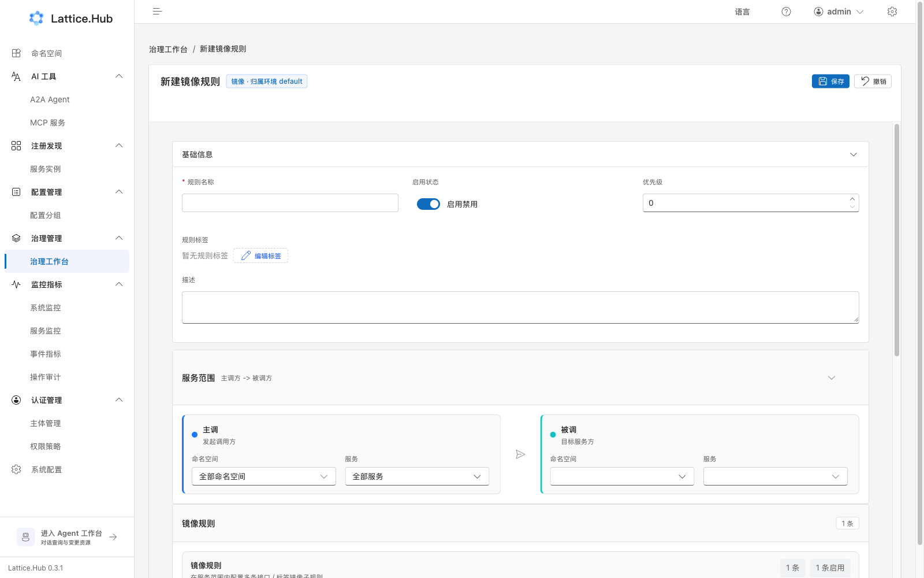Focus the 规则名称 input field
Image resolution: width=924 pixels, height=578 pixels.
pyautogui.click(x=290, y=203)
